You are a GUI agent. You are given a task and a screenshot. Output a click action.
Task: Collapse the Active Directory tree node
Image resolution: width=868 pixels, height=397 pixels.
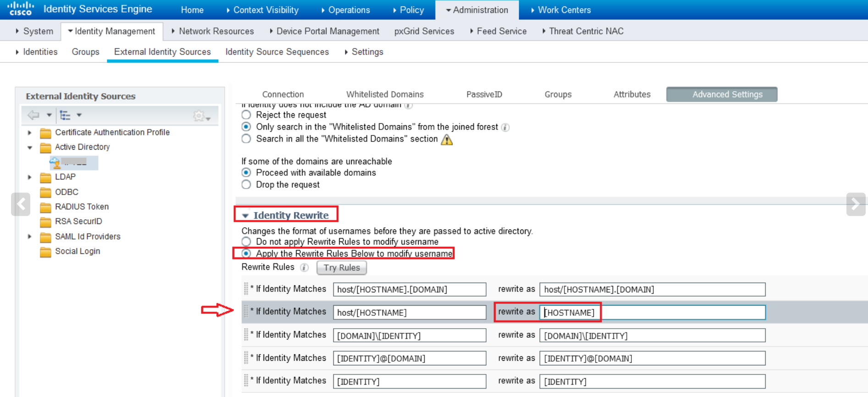[x=30, y=147]
